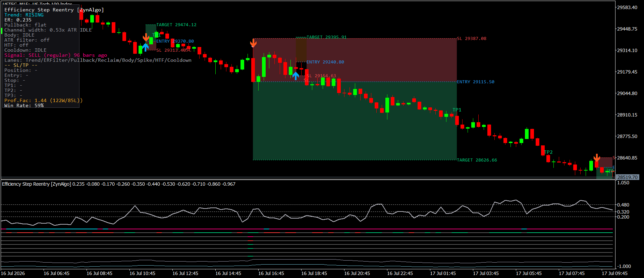The width and height of the screenshot is (644, 278).
Task: Click the indicator subwindow title with the 0.235 values
Action: pos(119,184)
